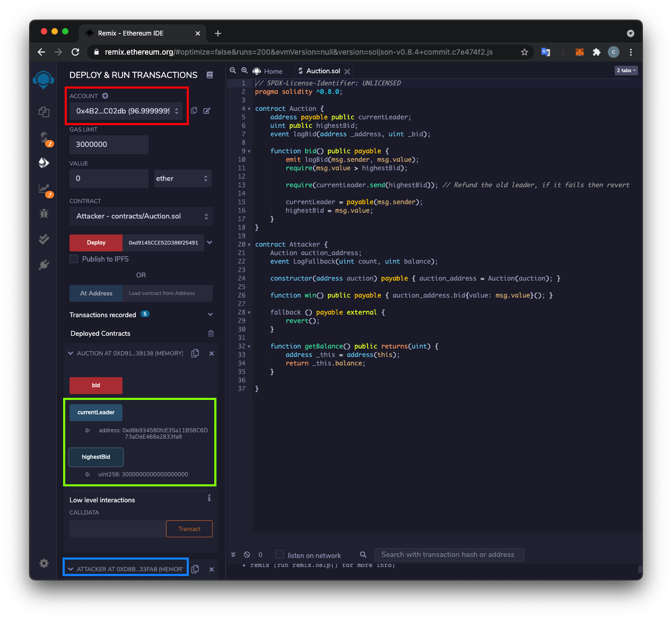Expand the ATTACKER deployed contract

[x=71, y=569]
